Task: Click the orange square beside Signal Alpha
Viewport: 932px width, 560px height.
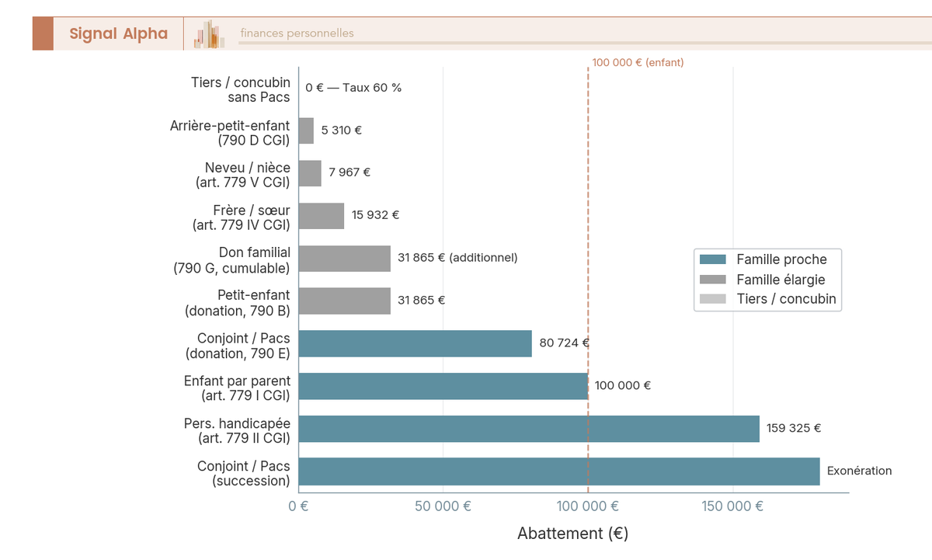Action: [x=43, y=33]
